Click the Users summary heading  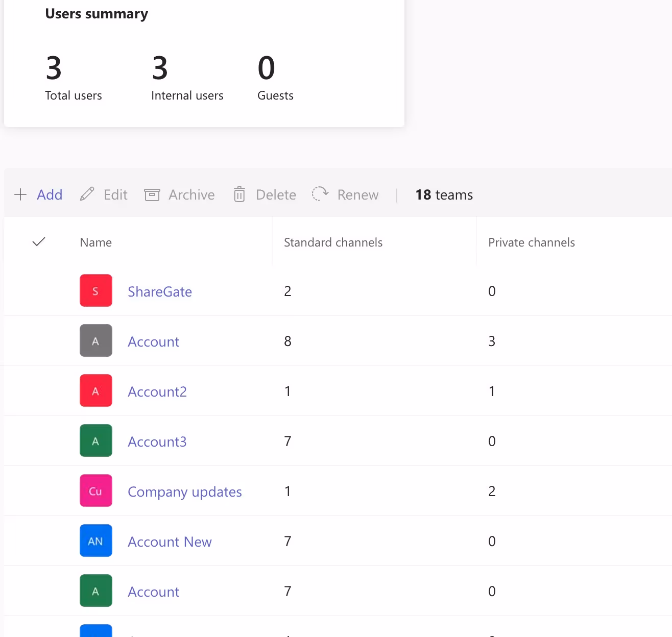pyautogui.click(x=97, y=14)
